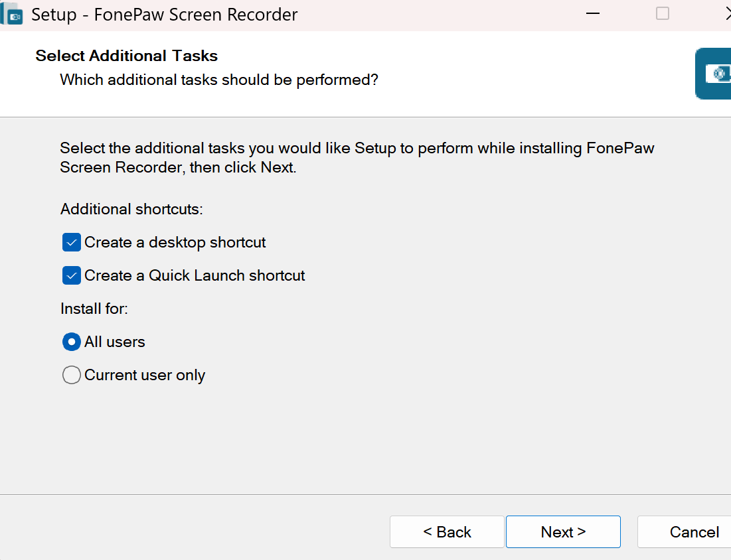This screenshot has height=560, width=731.
Task: Uncheck the Quick Launch shortcut checkbox square
Action: [x=71, y=276]
